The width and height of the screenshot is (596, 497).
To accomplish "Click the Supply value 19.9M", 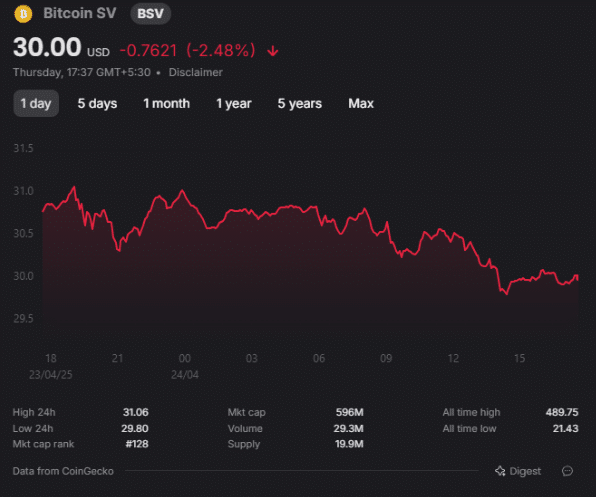I will pos(349,444).
